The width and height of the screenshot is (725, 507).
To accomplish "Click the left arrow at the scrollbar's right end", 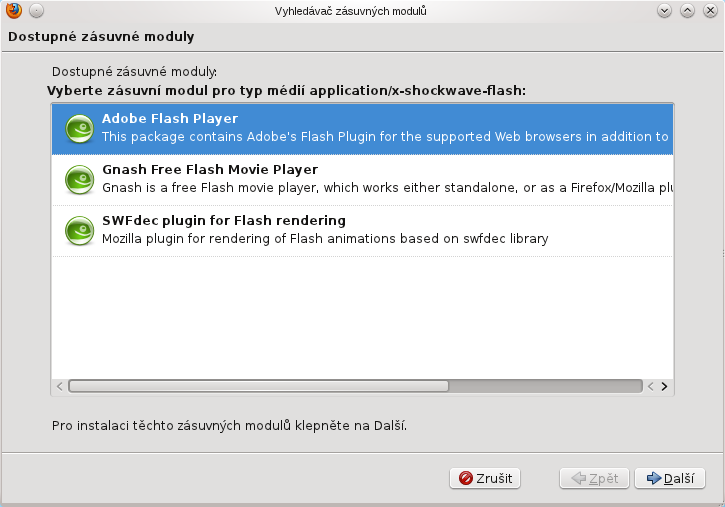I will click(650, 385).
